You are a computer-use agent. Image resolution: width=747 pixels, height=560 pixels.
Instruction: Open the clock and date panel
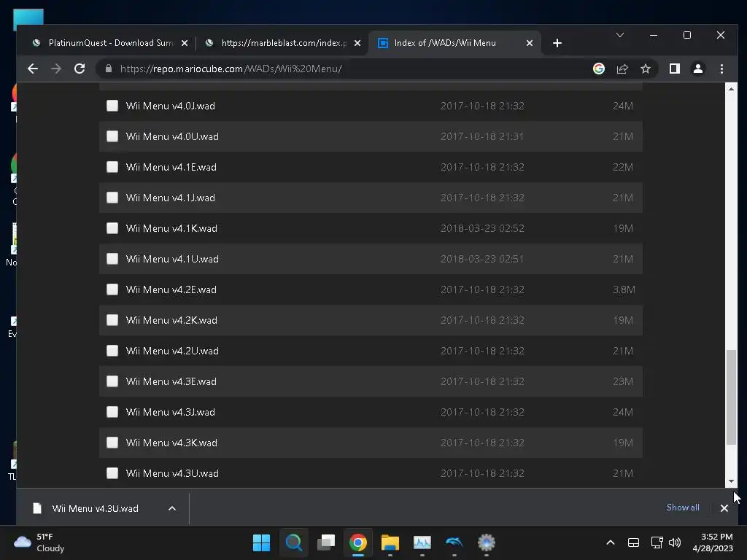pyautogui.click(x=713, y=542)
